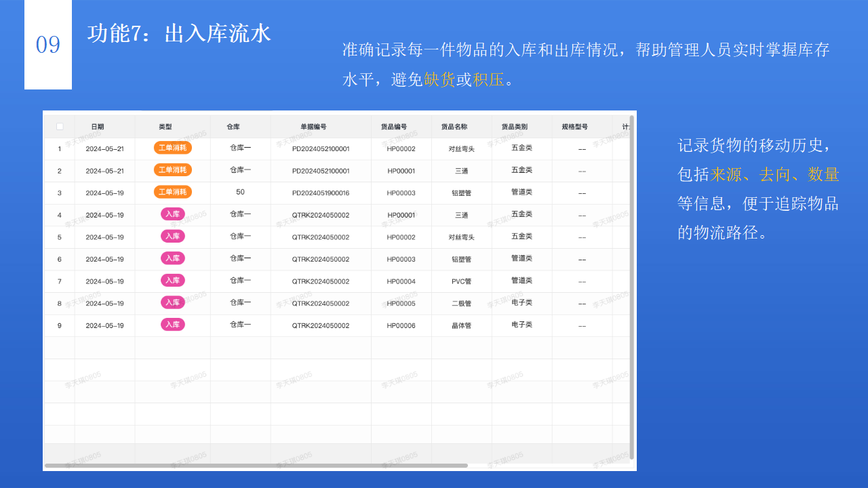Click the 类型 column header
868x488 pixels.
(165, 127)
